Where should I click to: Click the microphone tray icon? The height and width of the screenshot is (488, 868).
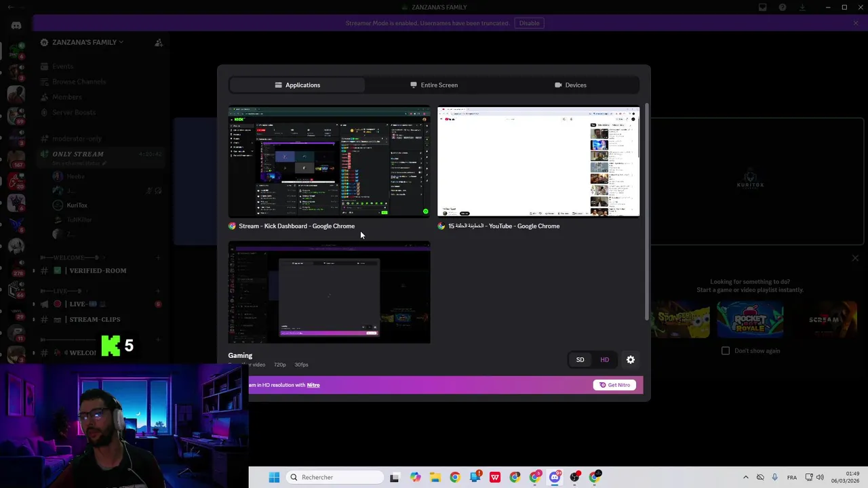tap(774, 477)
